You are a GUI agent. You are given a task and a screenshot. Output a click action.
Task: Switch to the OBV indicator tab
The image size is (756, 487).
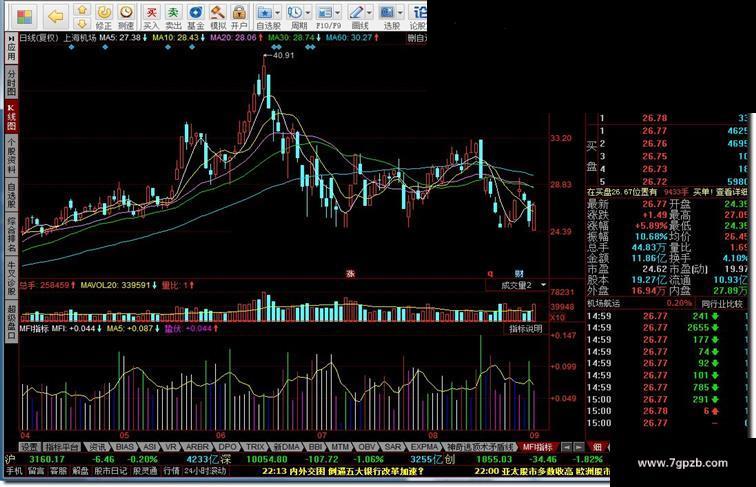(x=366, y=447)
